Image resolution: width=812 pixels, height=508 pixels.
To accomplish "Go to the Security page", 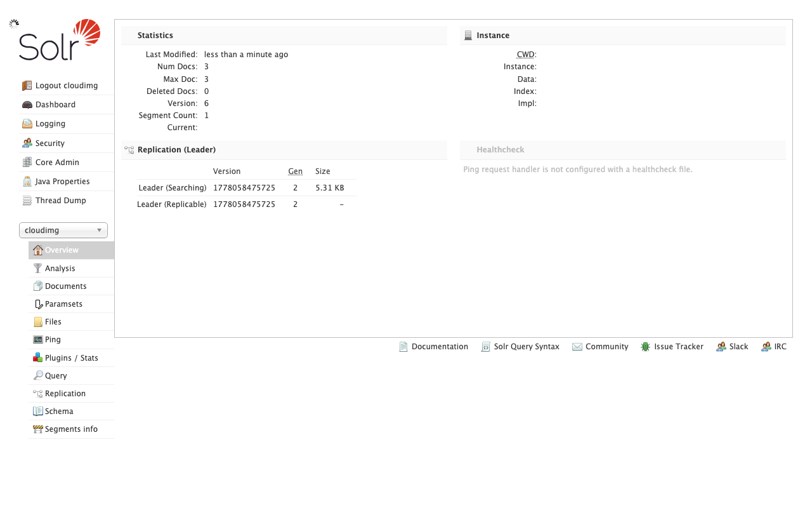I will 67,144.
